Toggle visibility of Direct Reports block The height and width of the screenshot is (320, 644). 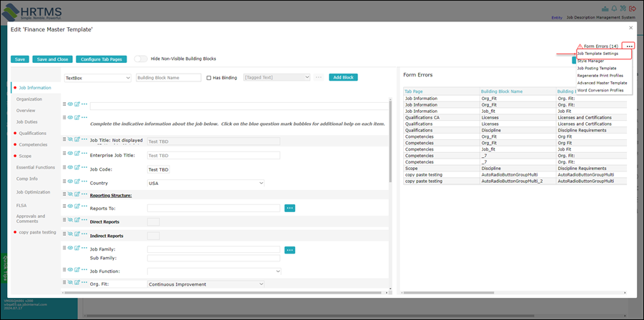click(70, 219)
